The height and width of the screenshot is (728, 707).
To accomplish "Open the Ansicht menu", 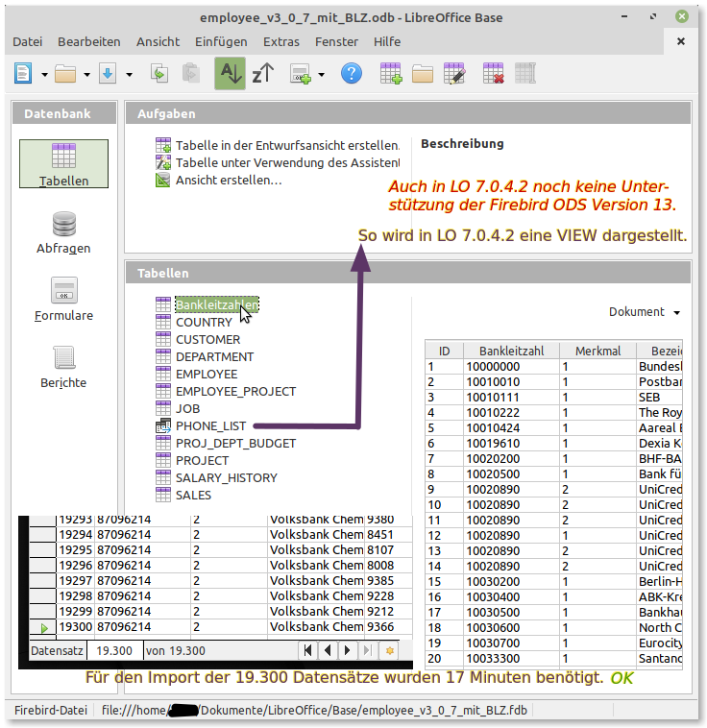I will [x=158, y=42].
